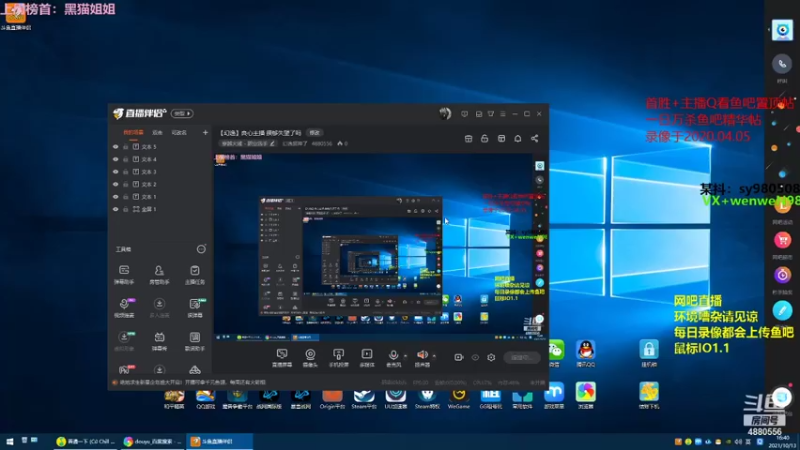Hide the 文本 2 layer
The image size is (800, 450).
[x=115, y=184]
